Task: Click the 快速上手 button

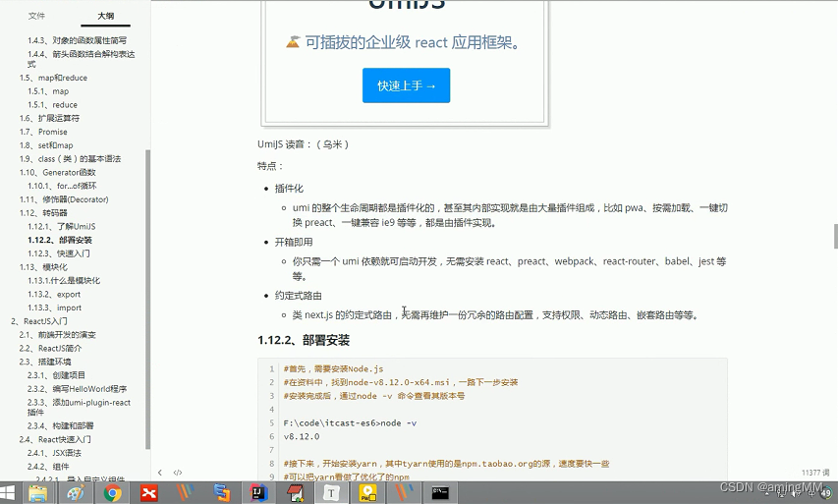Action: [406, 85]
